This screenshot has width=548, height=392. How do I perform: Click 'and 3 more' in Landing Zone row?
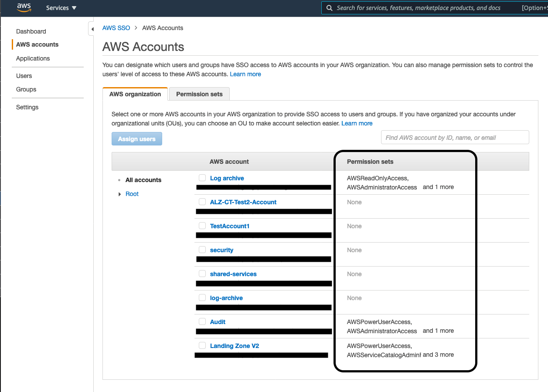coord(438,355)
